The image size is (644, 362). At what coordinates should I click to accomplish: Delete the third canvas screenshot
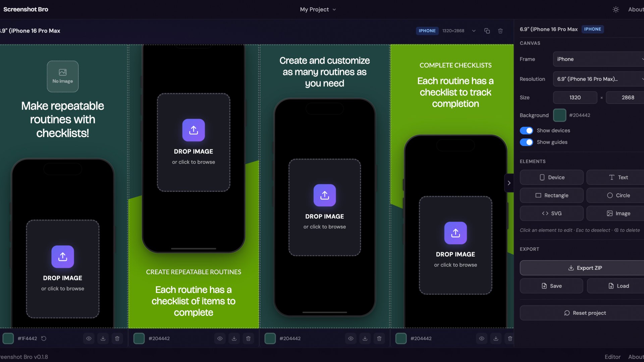coord(379,339)
